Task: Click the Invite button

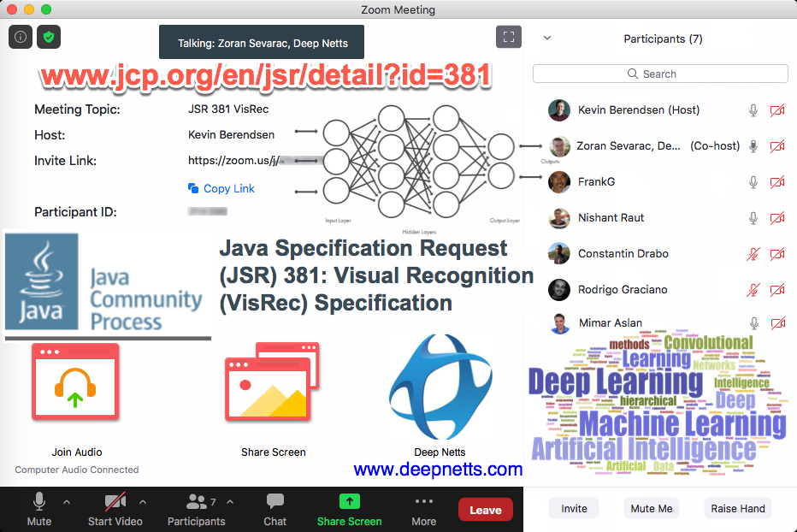Action: pos(574,509)
